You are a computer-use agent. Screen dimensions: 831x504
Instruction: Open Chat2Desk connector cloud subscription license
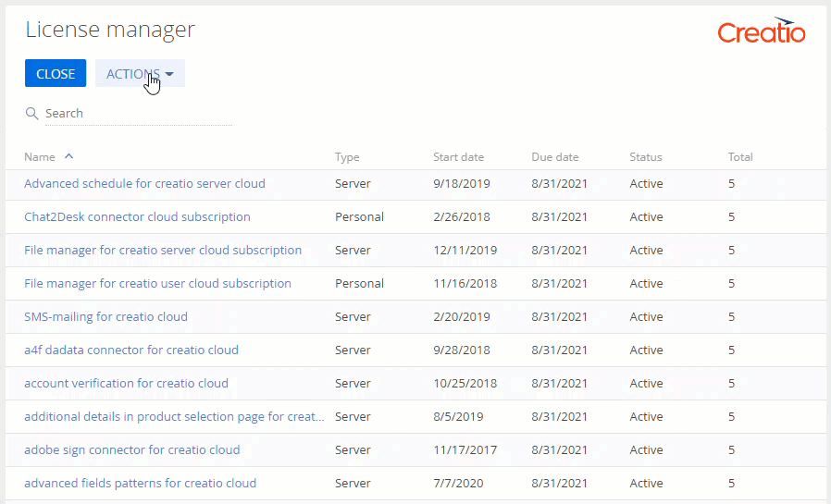[x=137, y=217]
